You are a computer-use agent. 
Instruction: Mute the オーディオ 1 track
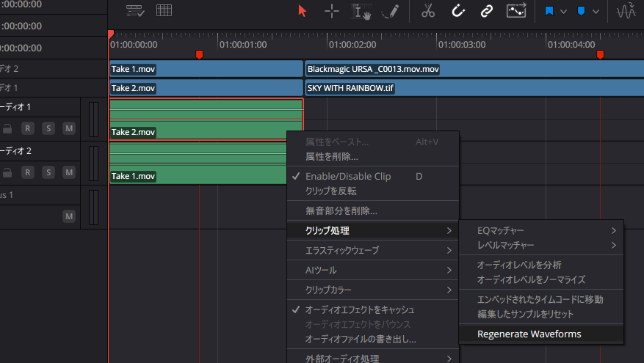pyautogui.click(x=69, y=128)
